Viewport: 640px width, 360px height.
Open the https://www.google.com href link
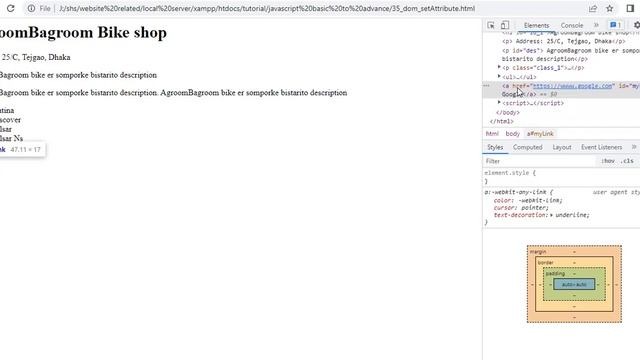(573, 86)
